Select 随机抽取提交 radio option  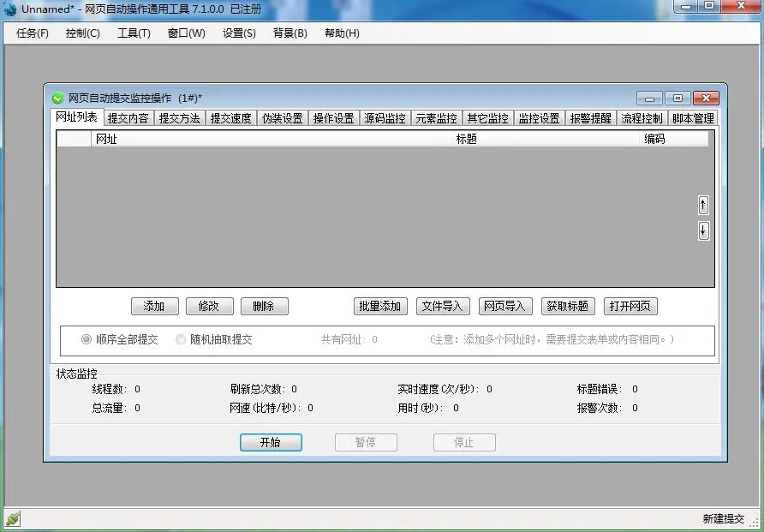click(x=181, y=339)
